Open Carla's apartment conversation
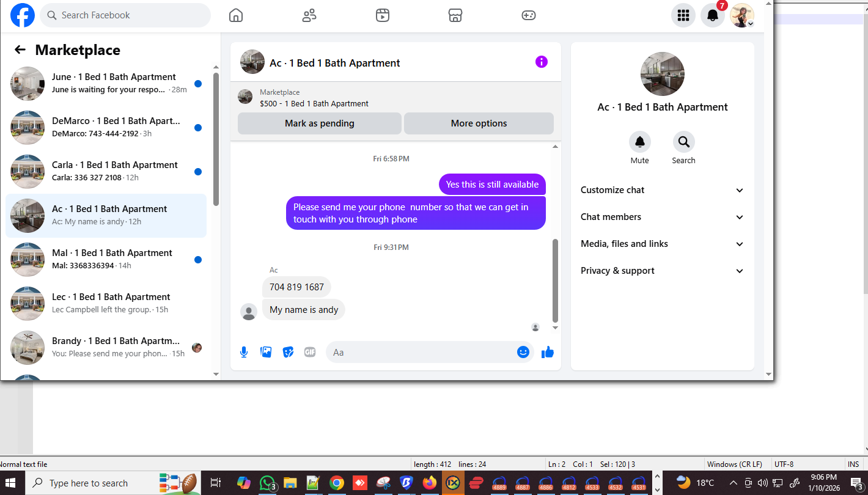The width and height of the screenshot is (868, 495). [106, 172]
